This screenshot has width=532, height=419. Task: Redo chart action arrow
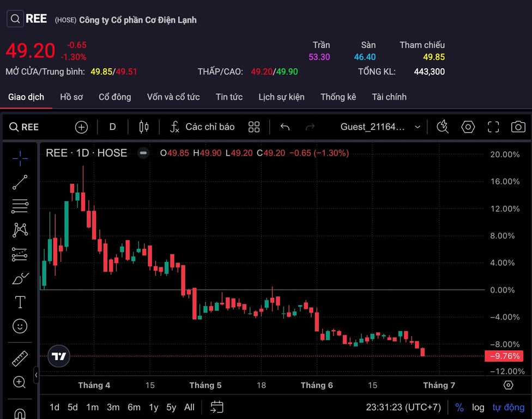click(310, 127)
